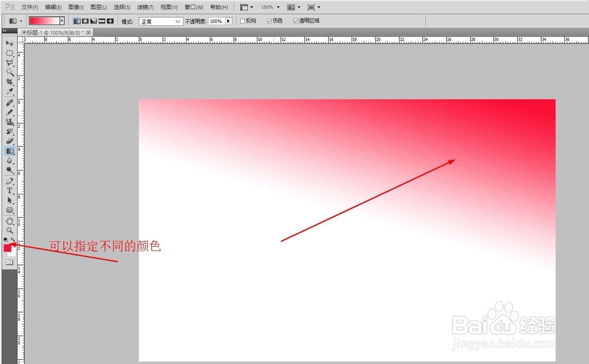This screenshot has width=589, height=364.
Task: Uncheck the 仿色 (Dither) checkbox
Action: click(269, 21)
